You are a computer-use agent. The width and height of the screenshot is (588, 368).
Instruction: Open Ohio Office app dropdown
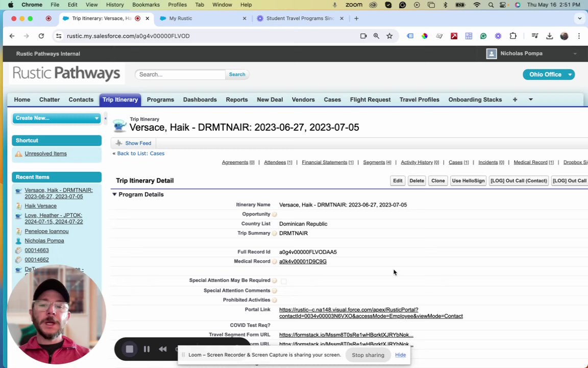point(549,74)
